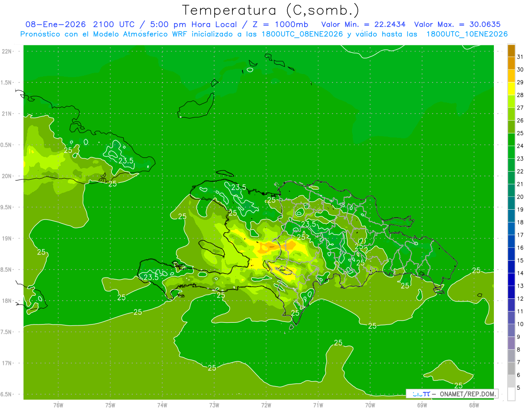Click the "73W" longitude label

[x=214, y=405]
